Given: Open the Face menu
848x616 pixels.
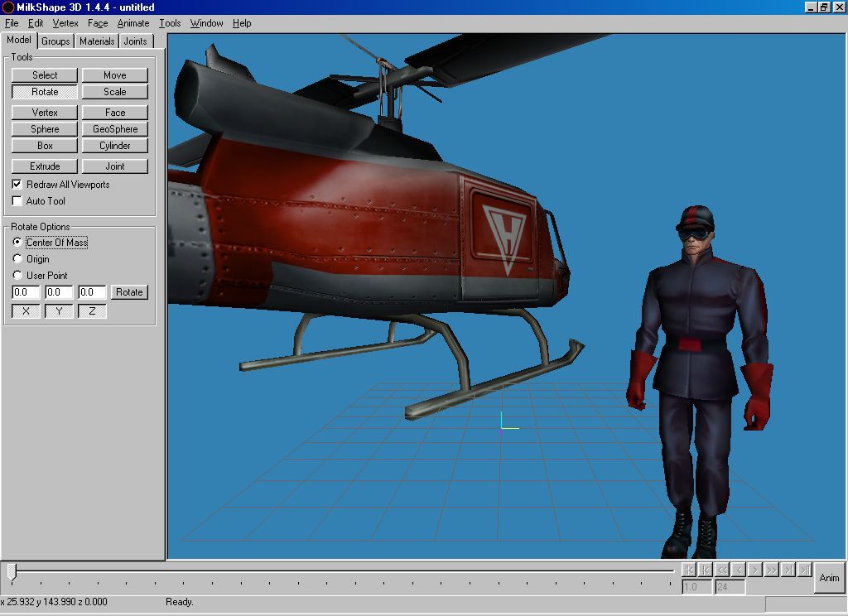Looking at the screenshot, I should (98, 23).
